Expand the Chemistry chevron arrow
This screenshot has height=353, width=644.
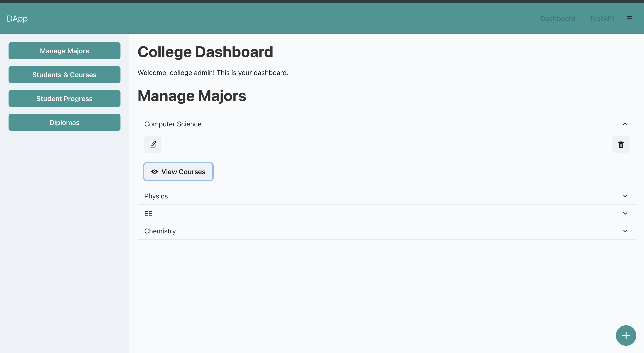click(x=625, y=231)
